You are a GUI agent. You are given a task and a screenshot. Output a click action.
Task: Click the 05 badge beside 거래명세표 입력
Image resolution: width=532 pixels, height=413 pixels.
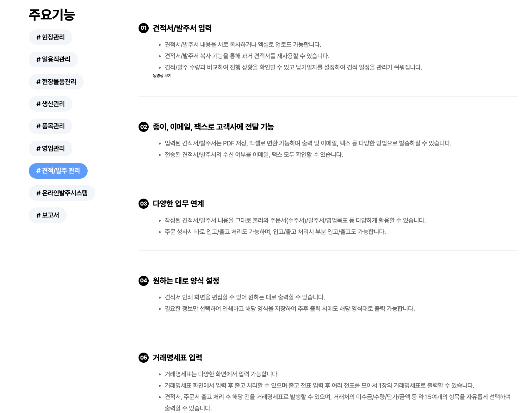coord(144,358)
